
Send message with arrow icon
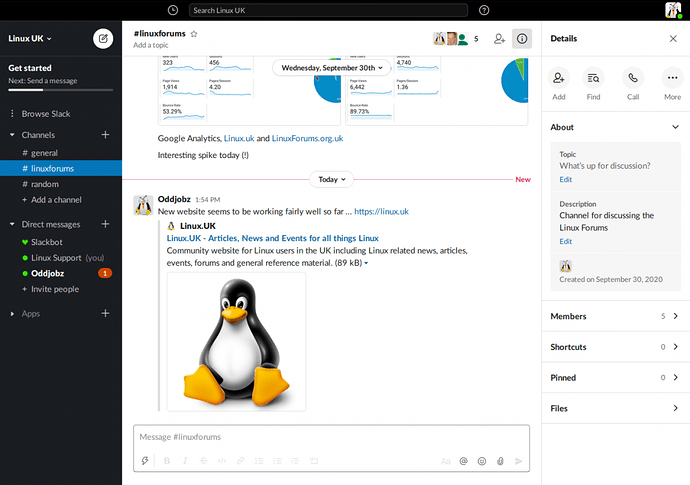coord(518,461)
